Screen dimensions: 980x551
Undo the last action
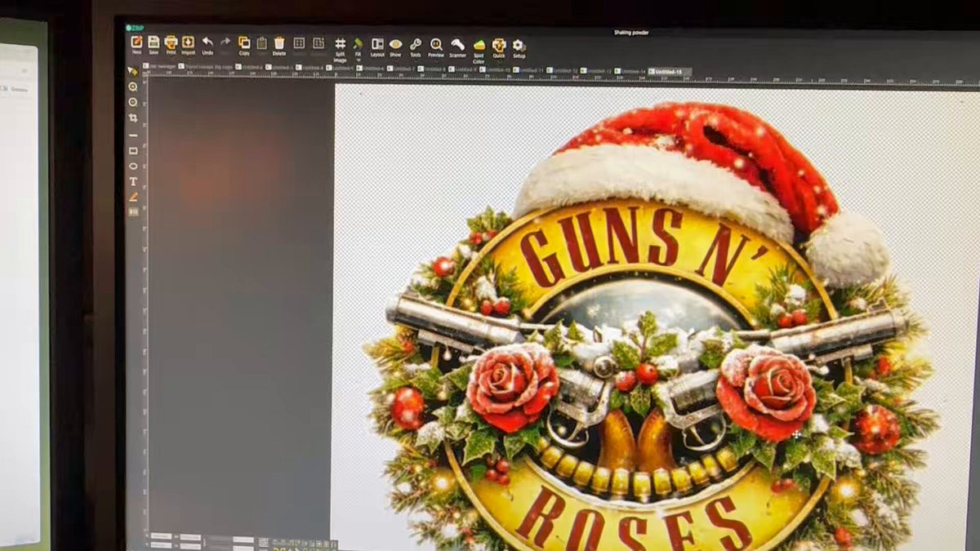[x=207, y=45]
